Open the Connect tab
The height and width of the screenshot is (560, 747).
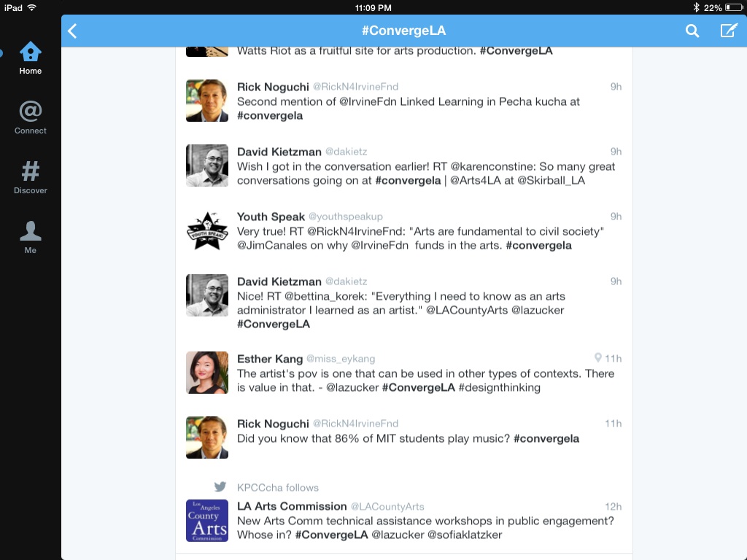point(30,117)
